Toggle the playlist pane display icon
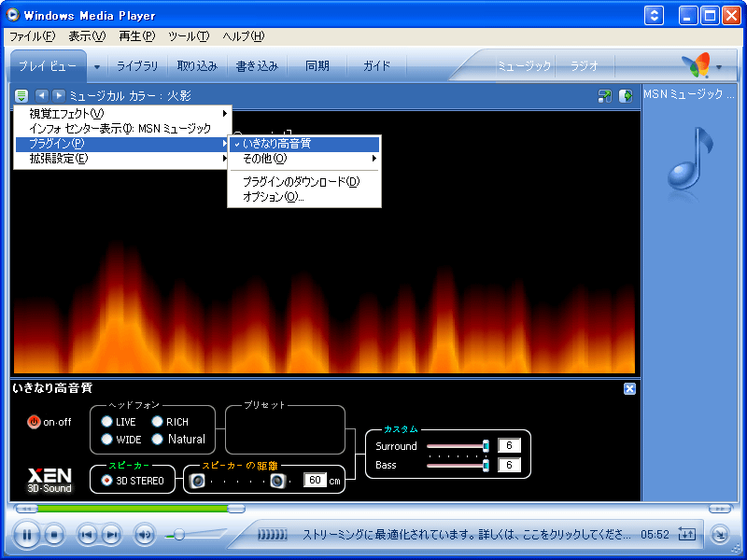Screen dimensions: 747x560 (x=626, y=96)
